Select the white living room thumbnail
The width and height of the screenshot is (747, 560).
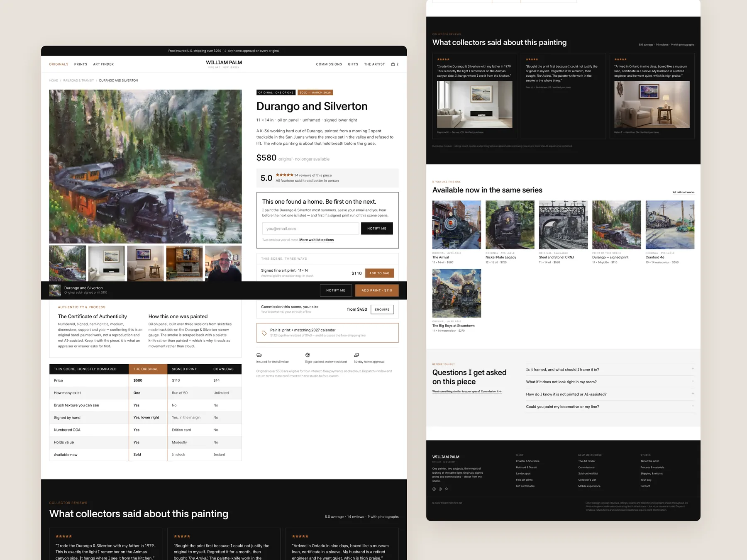click(107, 263)
